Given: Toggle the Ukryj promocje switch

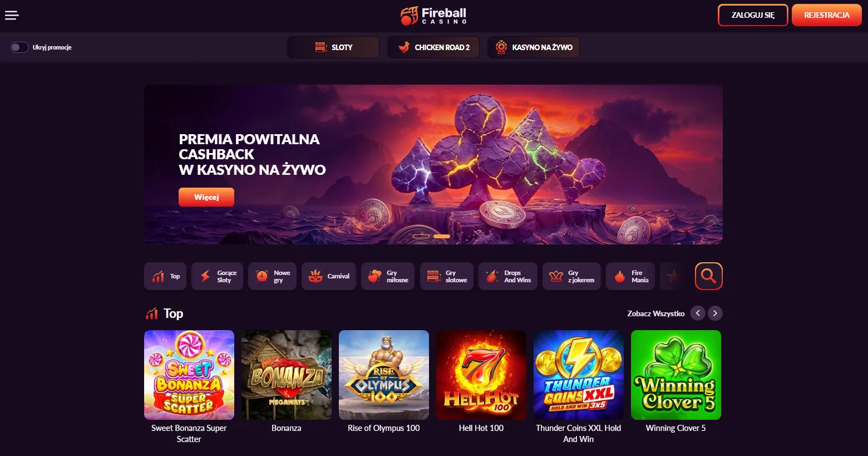Looking at the screenshot, I should coord(19,47).
